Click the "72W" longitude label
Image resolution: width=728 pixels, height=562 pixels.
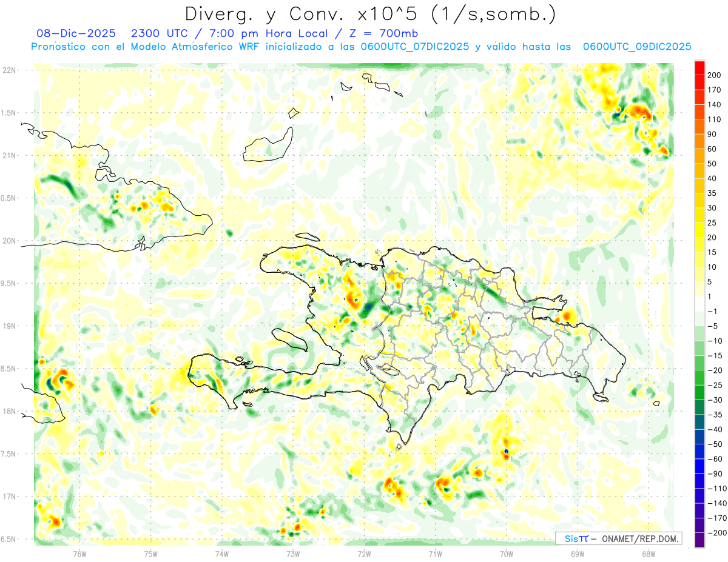coord(364,553)
